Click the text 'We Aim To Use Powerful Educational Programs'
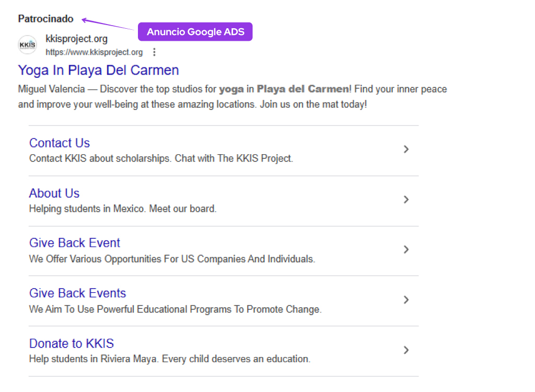This screenshot has width=535, height=392. [130, 309]
